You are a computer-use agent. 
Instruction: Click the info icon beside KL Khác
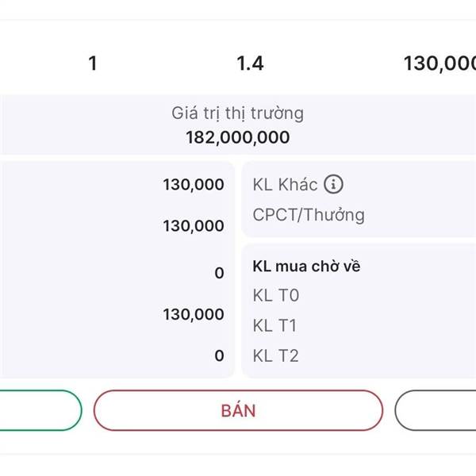335,185
